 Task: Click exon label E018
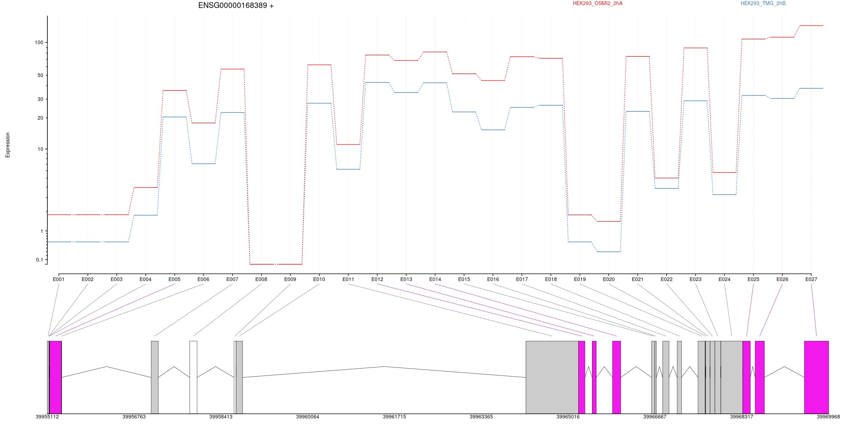(x=551, y=279)
